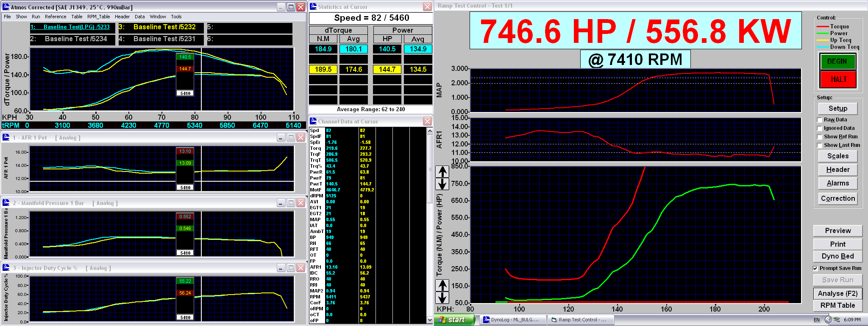Click the Alarms button
This screenshot has height=326, width=868.
838,183
